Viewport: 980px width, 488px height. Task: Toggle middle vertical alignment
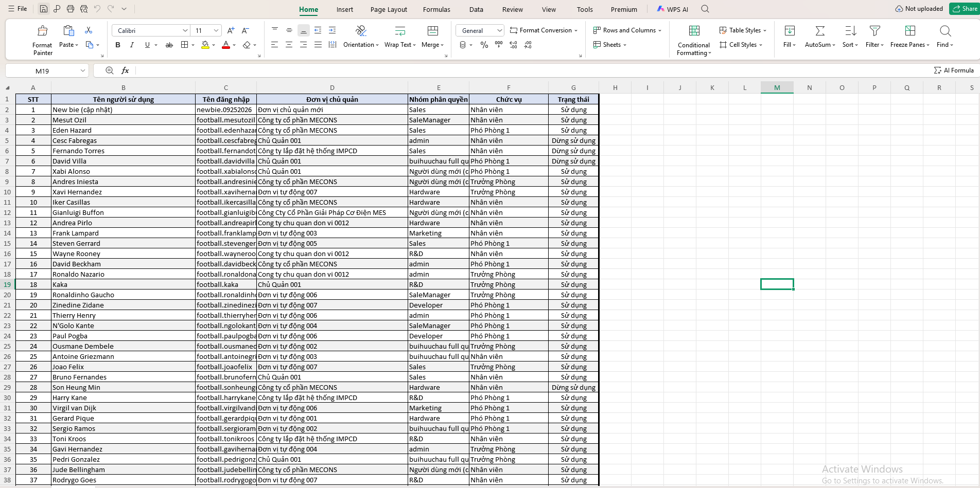289,30
